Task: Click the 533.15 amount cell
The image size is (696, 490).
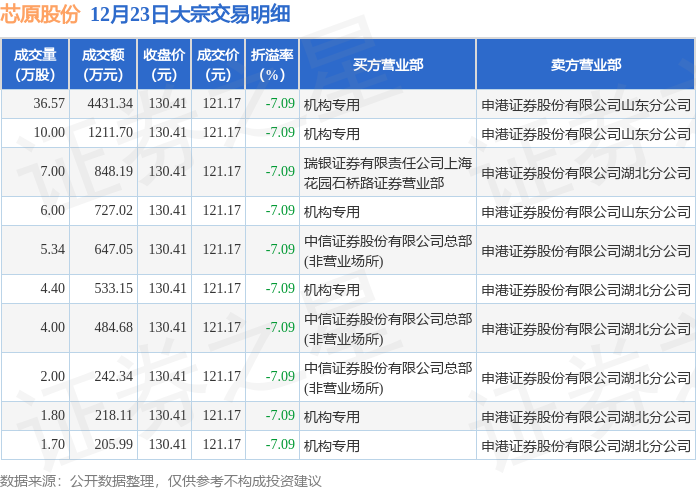Action: click(x=113, y=288)
